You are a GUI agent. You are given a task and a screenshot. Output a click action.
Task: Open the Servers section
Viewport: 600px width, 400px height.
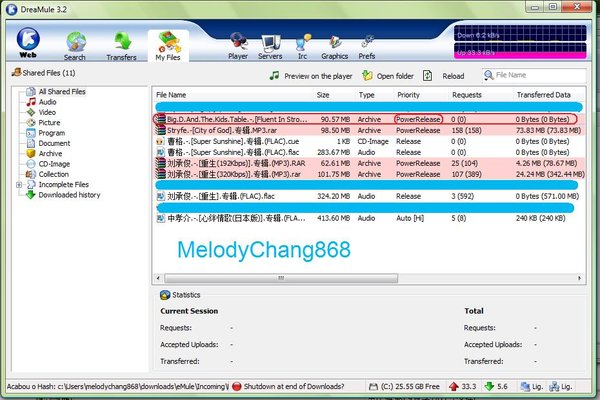point(270,46)
